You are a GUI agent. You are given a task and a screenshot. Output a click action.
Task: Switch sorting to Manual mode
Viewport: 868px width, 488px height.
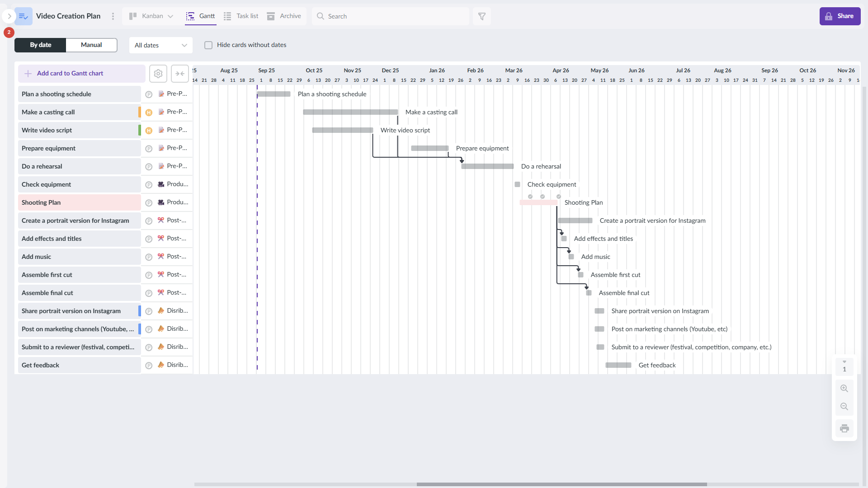[91, 45]
